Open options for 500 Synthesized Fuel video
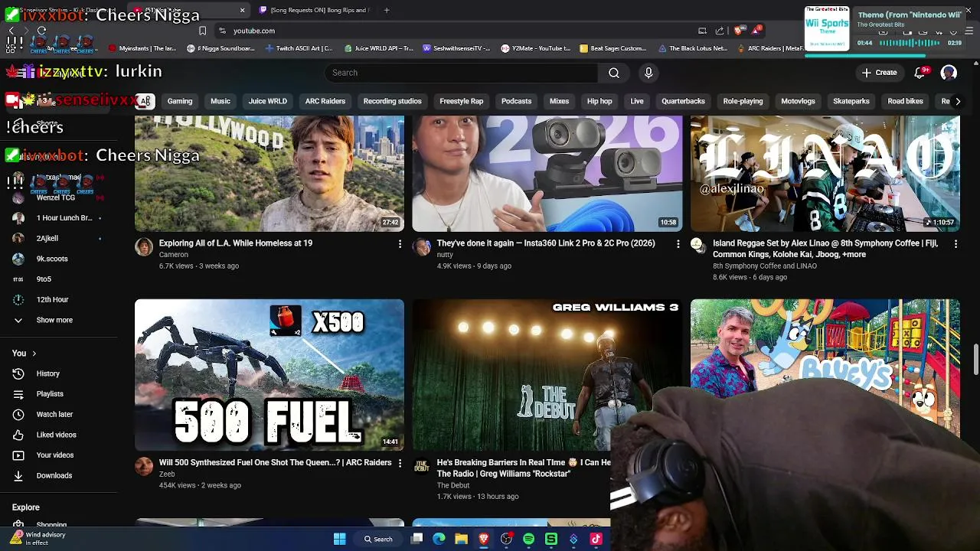Viewport: 980px width, 551px height. (400, 463)
